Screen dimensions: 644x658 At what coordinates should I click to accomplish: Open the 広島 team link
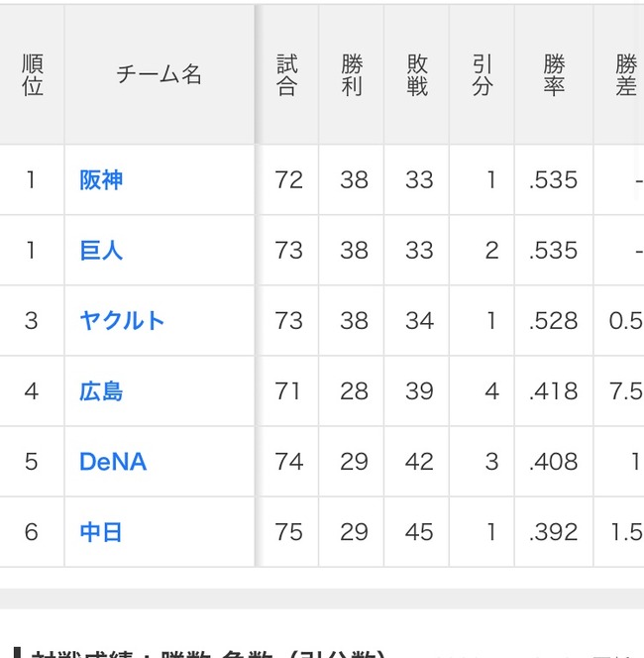tap(101, 391)
